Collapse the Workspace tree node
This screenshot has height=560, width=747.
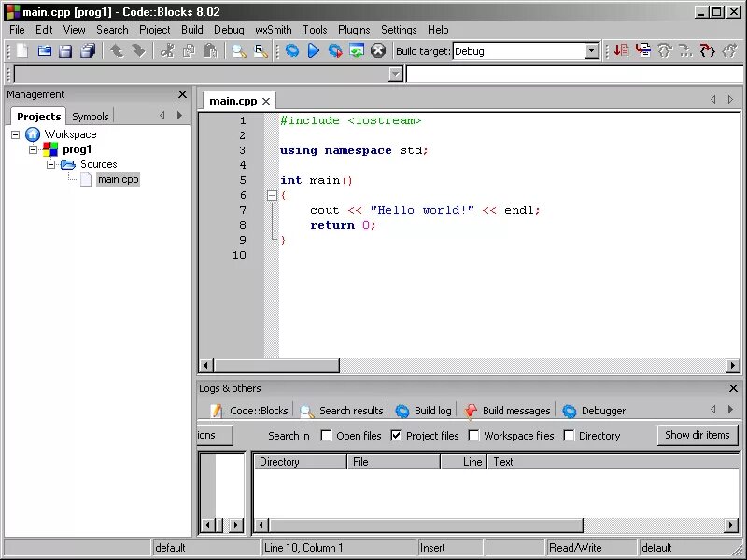tap(15, 134)
